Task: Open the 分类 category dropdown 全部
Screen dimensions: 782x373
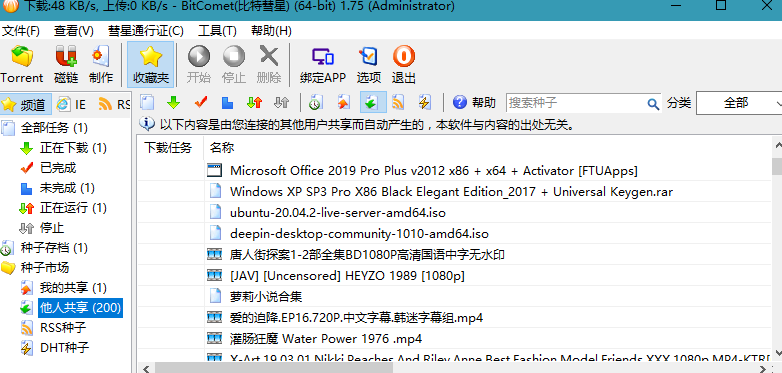Action: click(x=740, y=103)
